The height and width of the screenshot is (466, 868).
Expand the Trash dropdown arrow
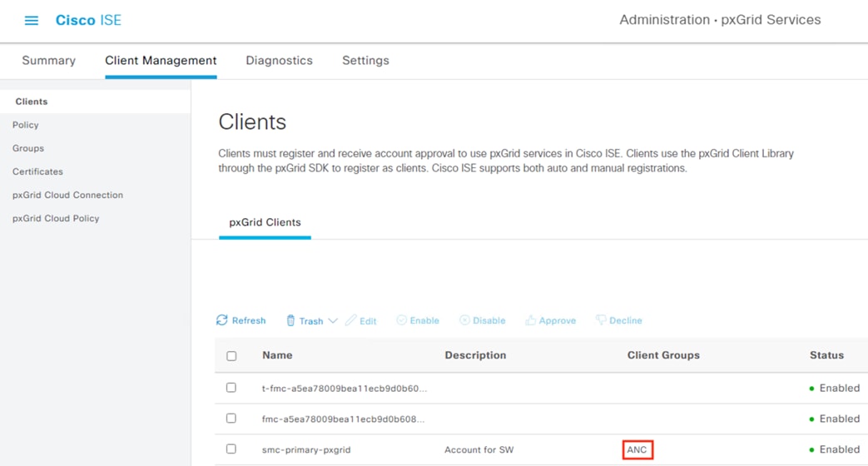[x=333, y=320]
